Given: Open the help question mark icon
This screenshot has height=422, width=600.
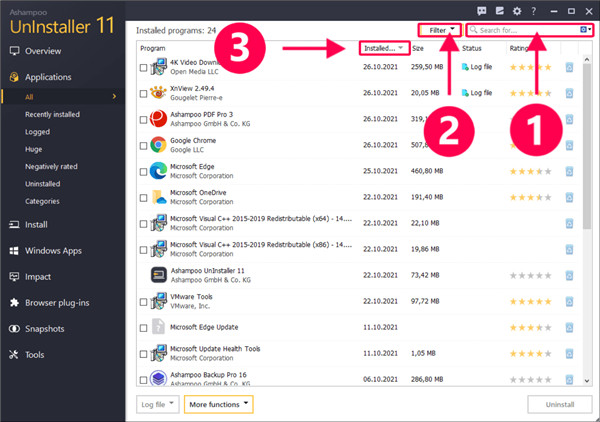Looking at the screenshot, I should pos(534,11).
